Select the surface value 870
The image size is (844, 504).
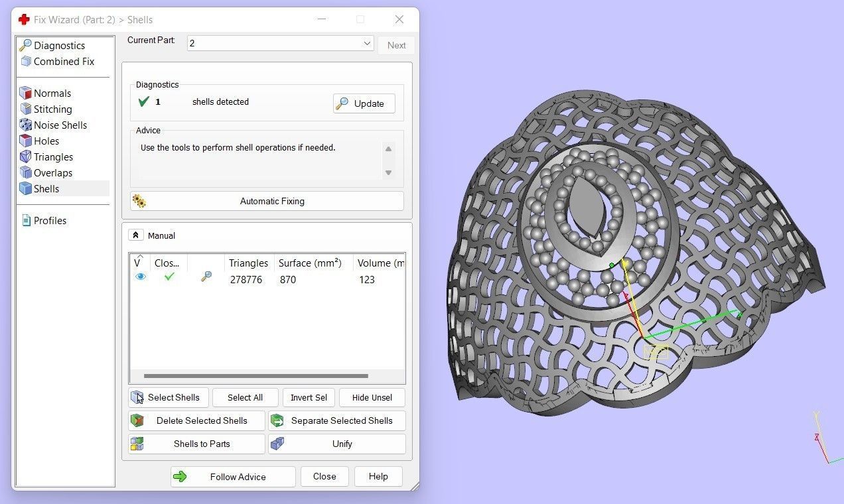(x=288, y=279)
